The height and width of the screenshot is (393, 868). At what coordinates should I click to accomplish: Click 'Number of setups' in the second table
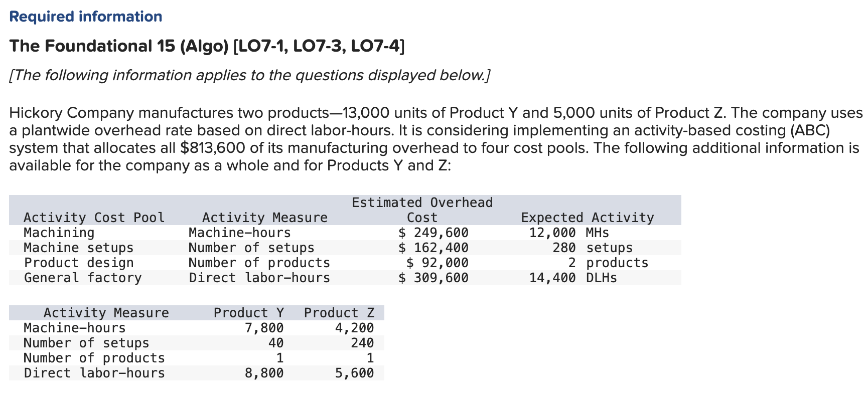click(x=86, y=343)
